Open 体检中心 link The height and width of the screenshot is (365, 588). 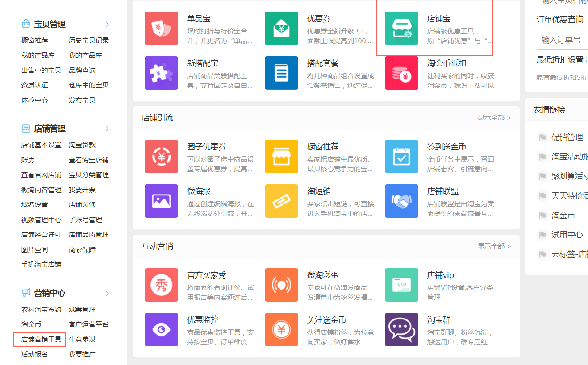pos(35,100)
